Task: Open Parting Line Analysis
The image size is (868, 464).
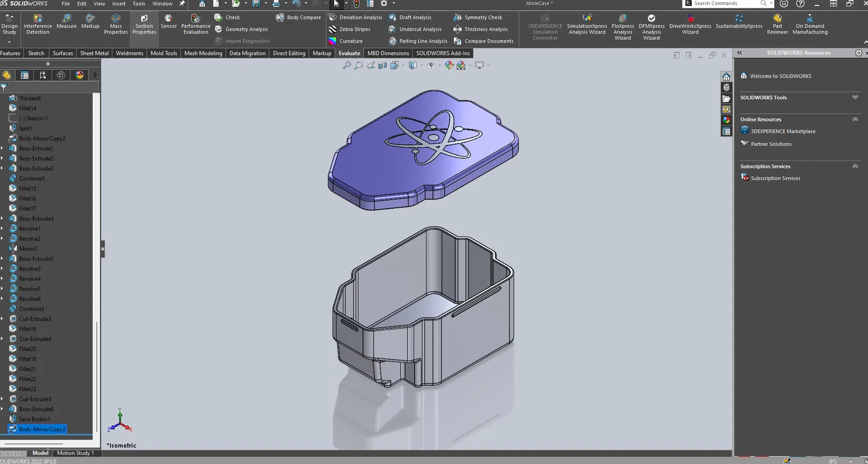Action: pos(418,41)
